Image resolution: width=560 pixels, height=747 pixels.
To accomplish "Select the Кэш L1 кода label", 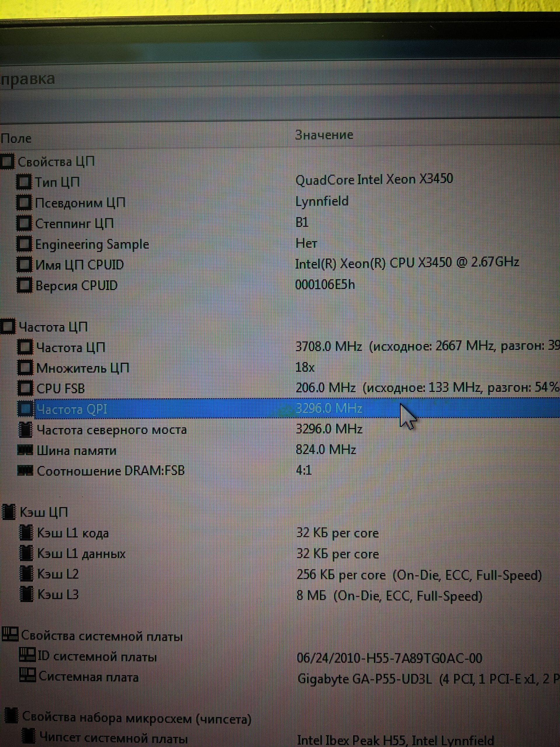I will [x=73, y=533].
